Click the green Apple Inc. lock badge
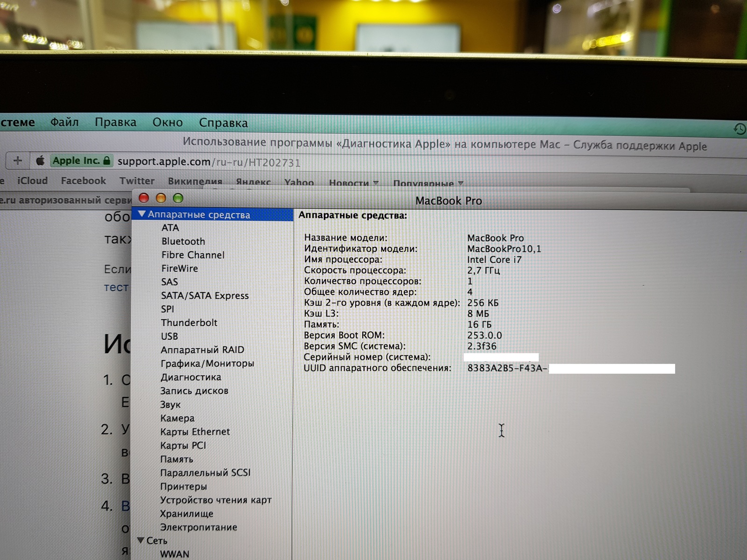This screenshot has width=747, height=560. (81, 161)
